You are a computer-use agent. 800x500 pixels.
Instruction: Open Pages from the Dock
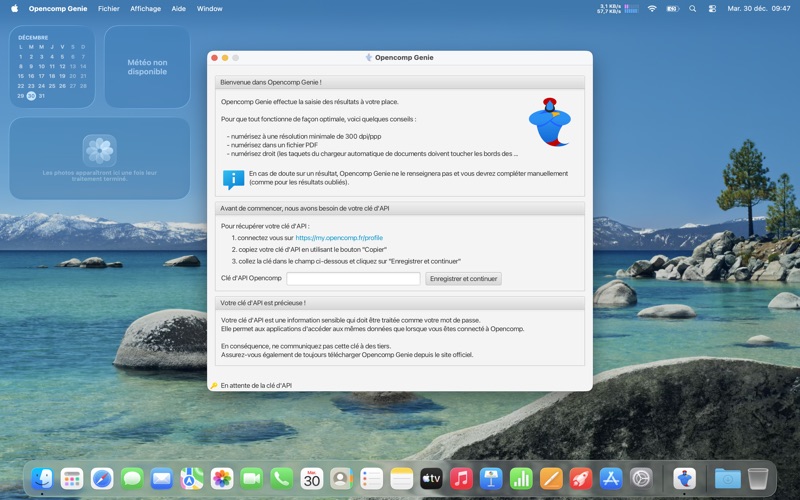pos(551,479)
